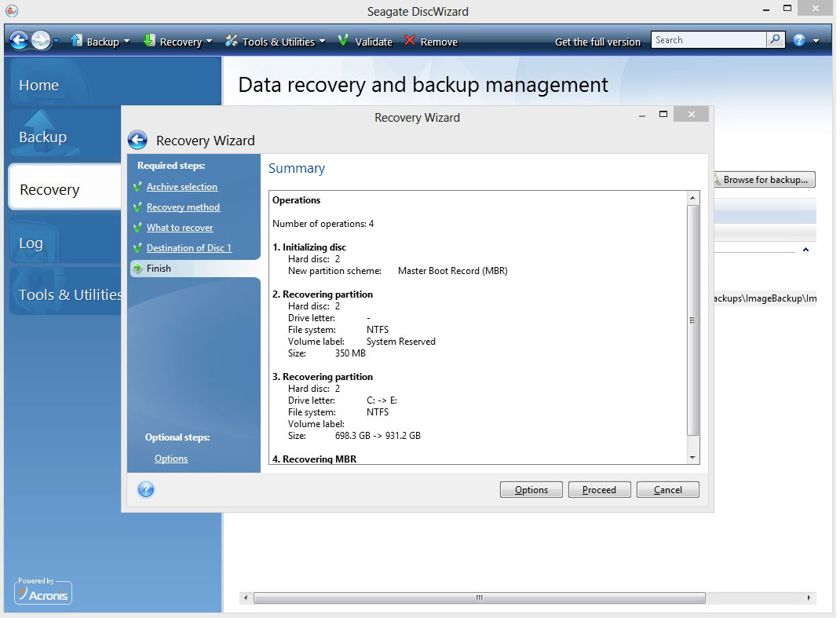
Task: Click the Remove toolbar icon
Action: pos(410,41)
